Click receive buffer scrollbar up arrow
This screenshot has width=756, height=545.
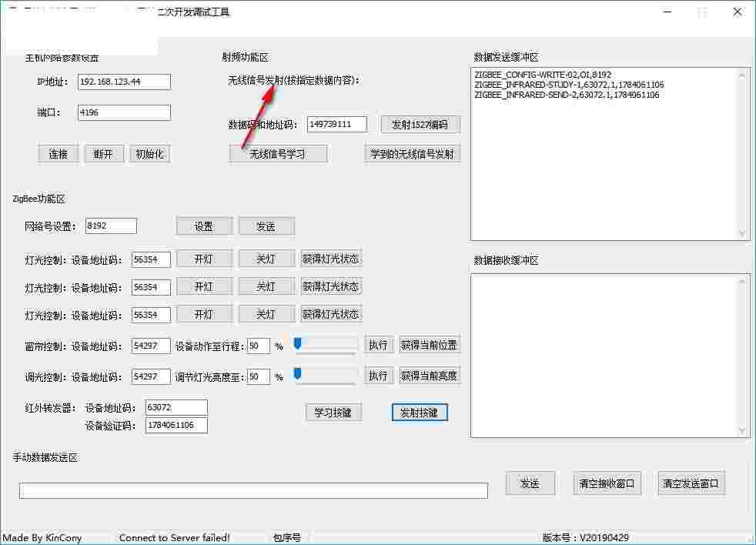click(742, 281)
